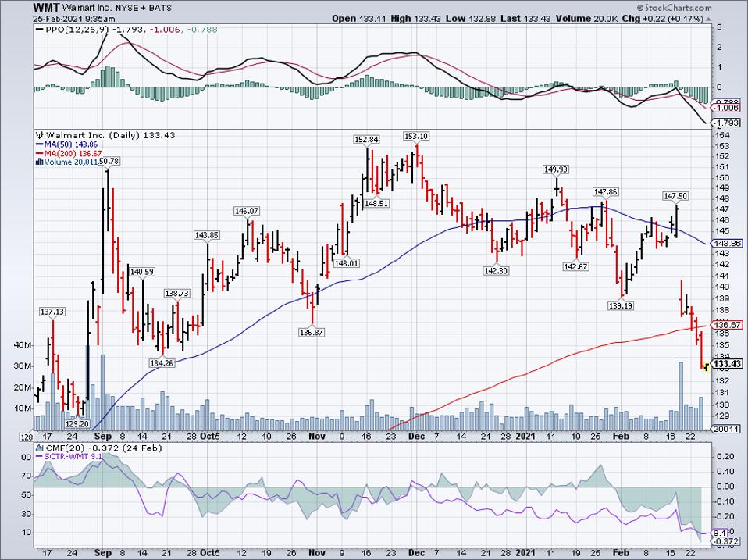Click the CMF area icon in the lower panel legend
This screenshot has width=748, height=560.
(39, 448)
